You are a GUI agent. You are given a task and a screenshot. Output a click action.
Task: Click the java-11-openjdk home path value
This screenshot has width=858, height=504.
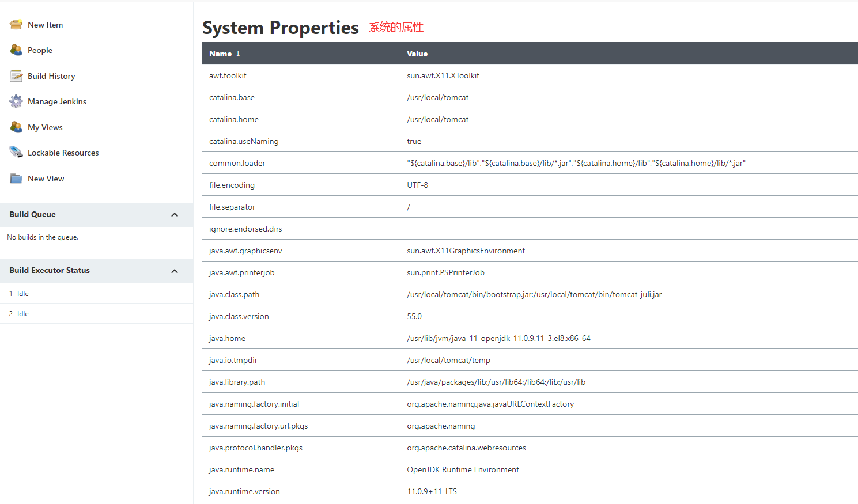coord(499,338)
